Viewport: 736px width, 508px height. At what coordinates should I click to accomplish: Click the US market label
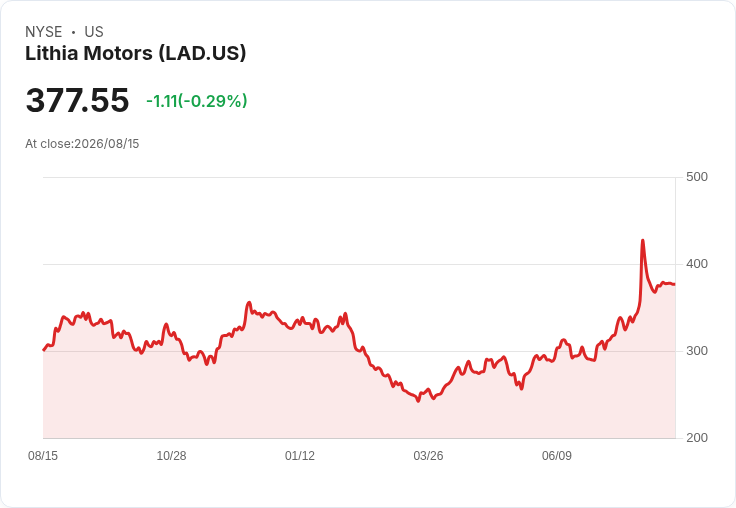[94, 32]
